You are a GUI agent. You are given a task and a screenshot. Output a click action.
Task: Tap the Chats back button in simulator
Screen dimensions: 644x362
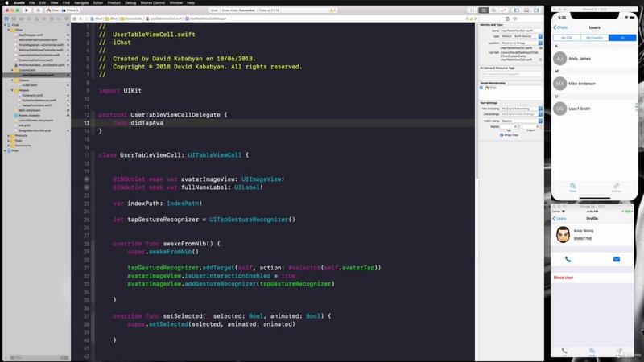pyautogui.click(x=560, y=27)
